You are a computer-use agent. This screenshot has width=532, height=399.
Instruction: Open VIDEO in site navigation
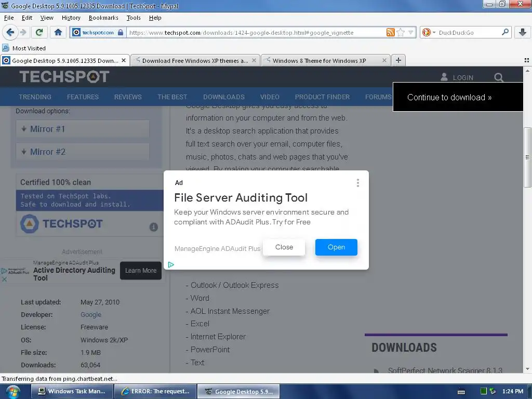click(x=270, y=97)
